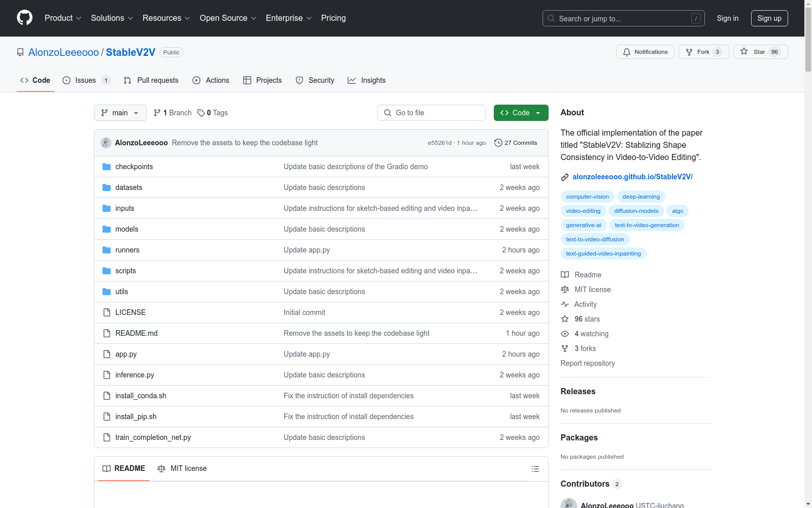
Task: Click the README outline list icon
Action: (535, 469)
